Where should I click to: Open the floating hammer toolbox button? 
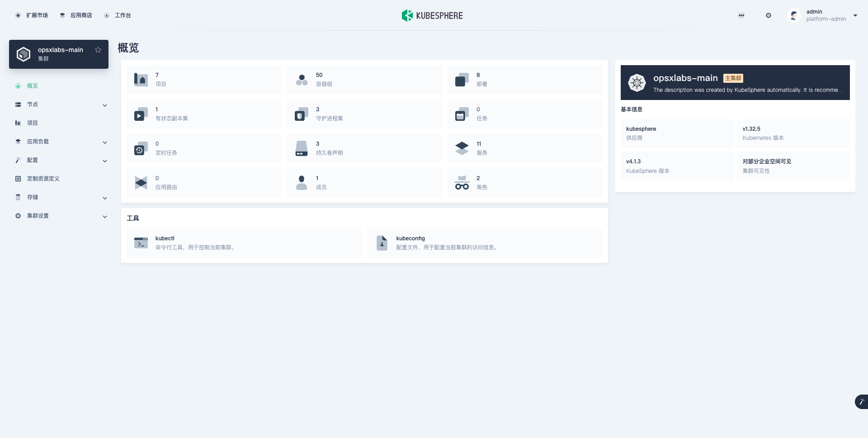[x=862, y=402]
